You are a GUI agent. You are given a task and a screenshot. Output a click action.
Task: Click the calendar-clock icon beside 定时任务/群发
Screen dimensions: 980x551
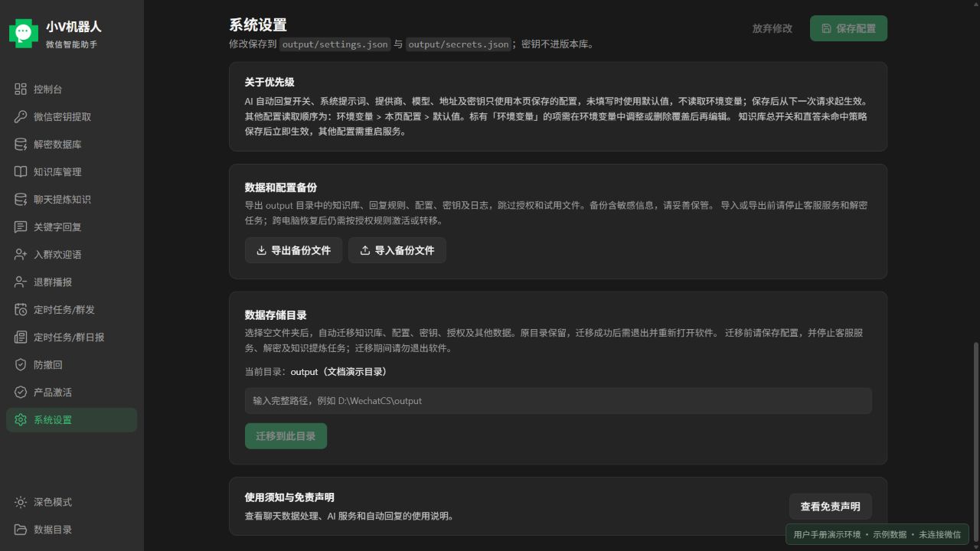click(21, 310)
